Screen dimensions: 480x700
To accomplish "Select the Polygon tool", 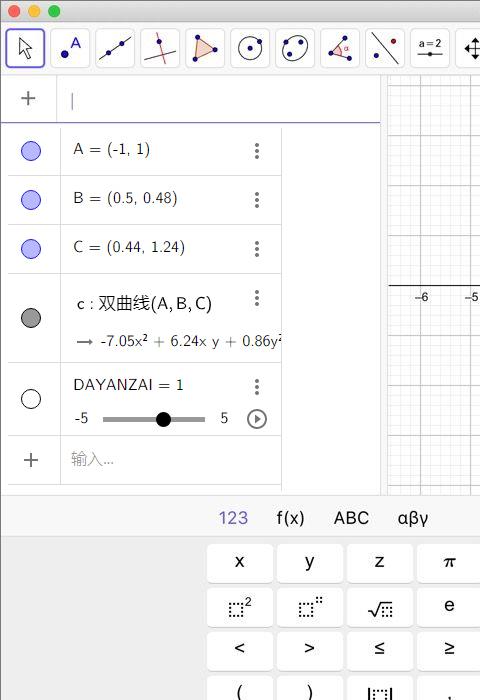I will [x=205, y=48].
